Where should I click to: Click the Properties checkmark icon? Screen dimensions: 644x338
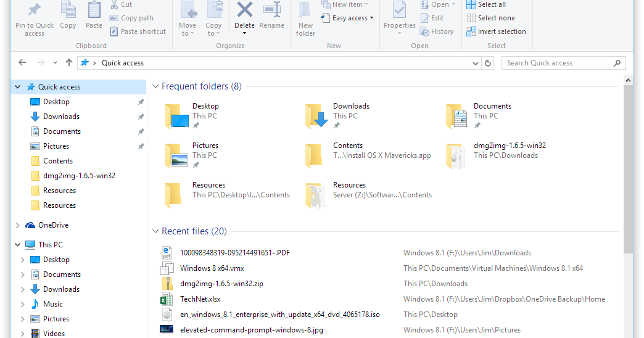399,10
